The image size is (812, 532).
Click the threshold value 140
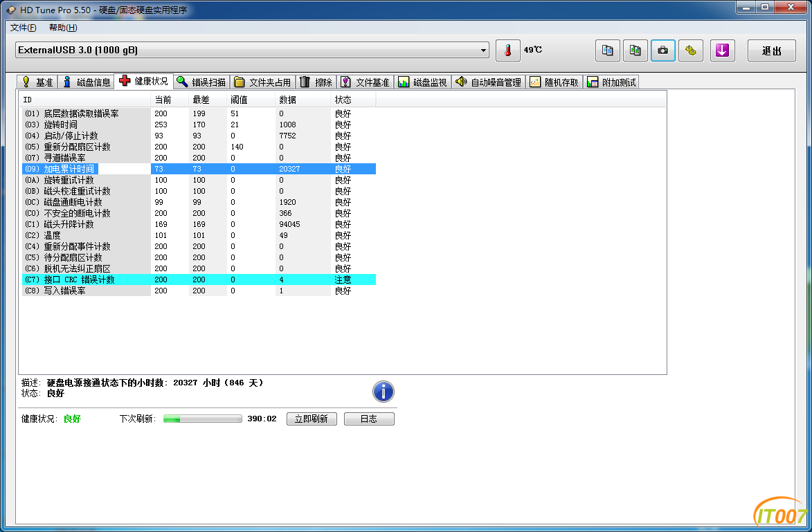click(x=237, y=147)
